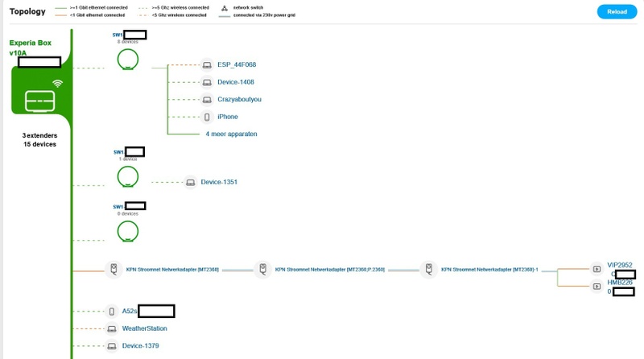
Task: Click the HMB226 device label
Action: click(x=619, y=283)
